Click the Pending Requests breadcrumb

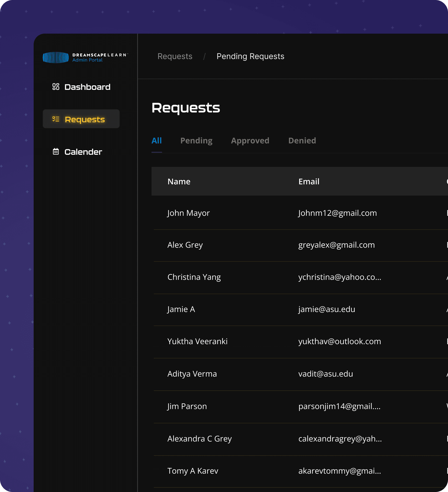[250, 56]
